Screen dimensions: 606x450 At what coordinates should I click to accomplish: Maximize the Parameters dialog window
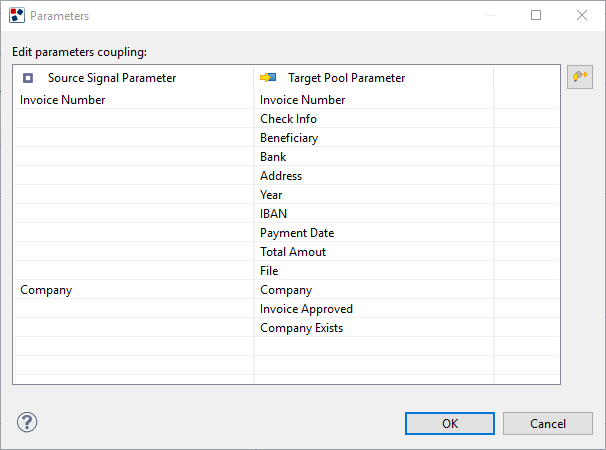536,15
